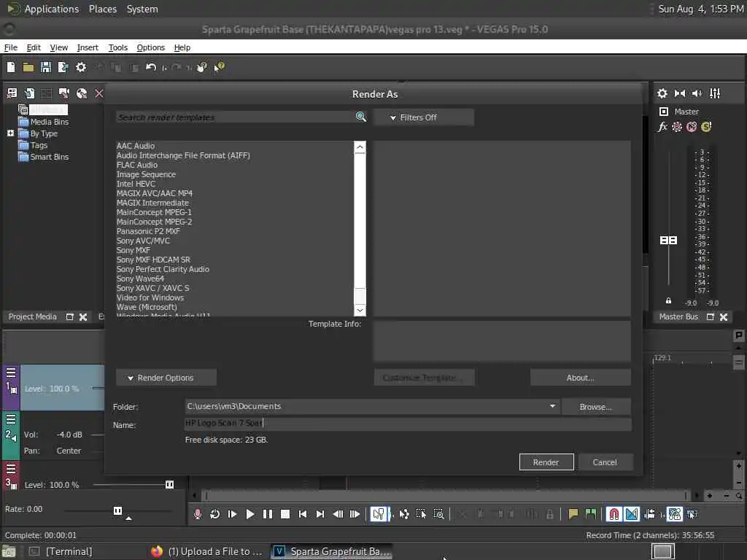Click the red X remove media icon
Screen dimensions: 747x560
pos(98,93)
